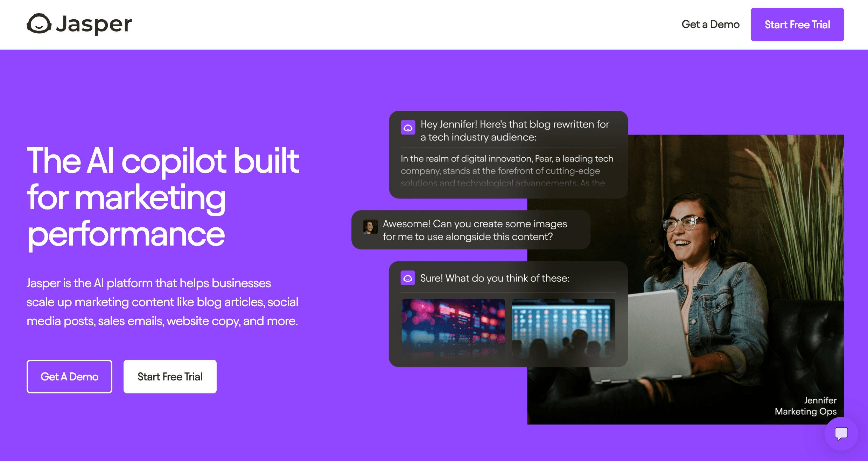868x461 pixels.
Task: Click 'Sure! What do you think of these:' text
Action: [x=495, y=278]
